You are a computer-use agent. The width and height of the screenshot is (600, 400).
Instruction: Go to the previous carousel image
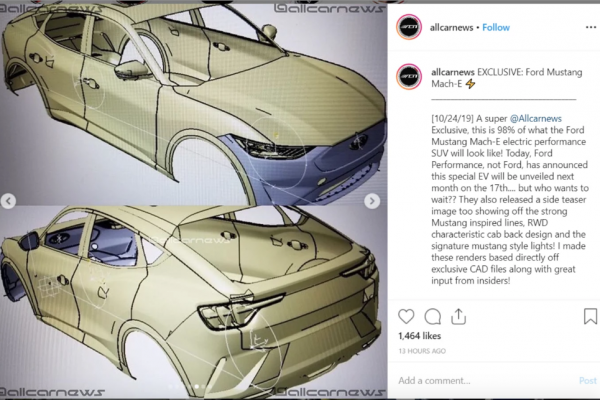coord(8,201)
